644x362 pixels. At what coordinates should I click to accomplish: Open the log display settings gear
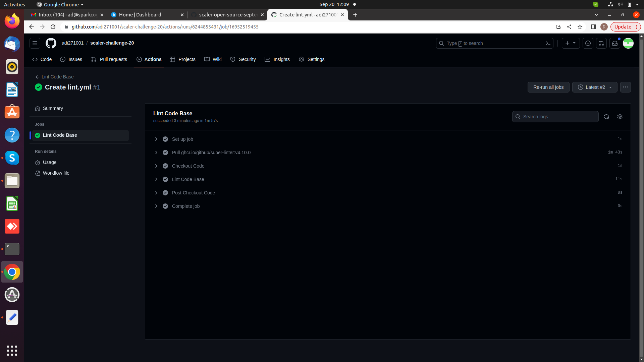click(620, 117)
